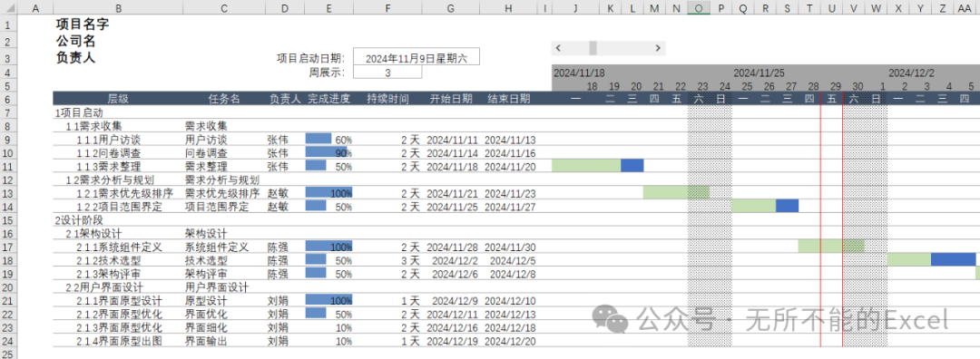The image size is (980, 359).
Task: Click the end date 2024/11/16 cell
Action: 510,153
